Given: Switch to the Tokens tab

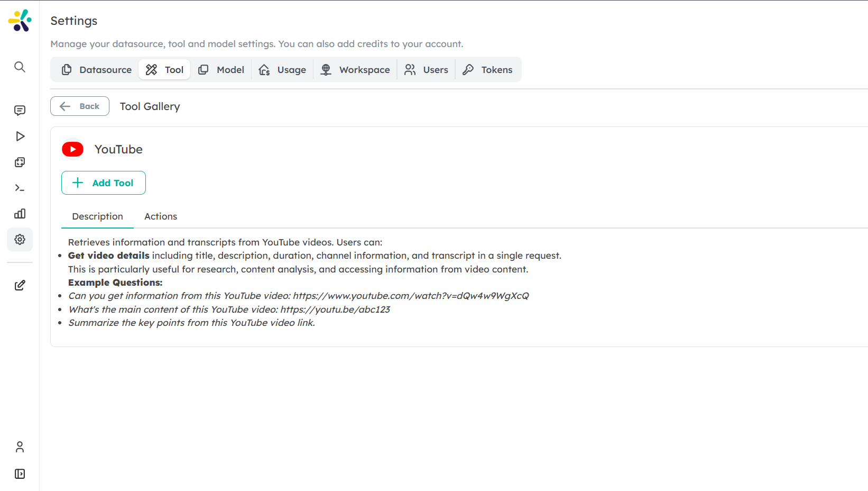Looking at the screenshot, I should (487, 70).
